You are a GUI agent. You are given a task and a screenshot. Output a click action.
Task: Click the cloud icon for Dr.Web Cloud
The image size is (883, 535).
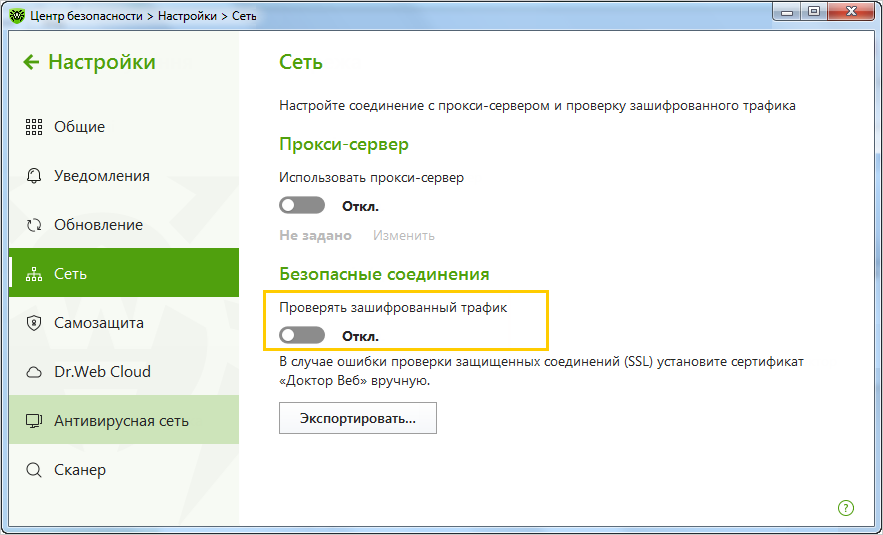pyautogui.click(x=34, y=372)
